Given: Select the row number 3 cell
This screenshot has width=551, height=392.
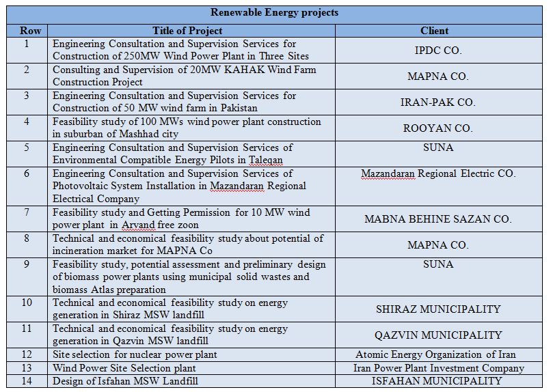Looking at the screenshot, I should 27,102.
